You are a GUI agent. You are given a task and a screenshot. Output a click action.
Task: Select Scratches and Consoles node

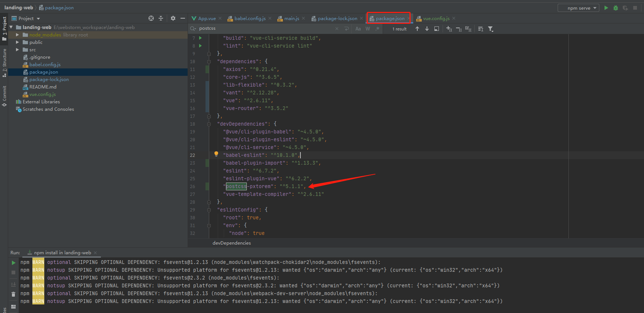48,109
